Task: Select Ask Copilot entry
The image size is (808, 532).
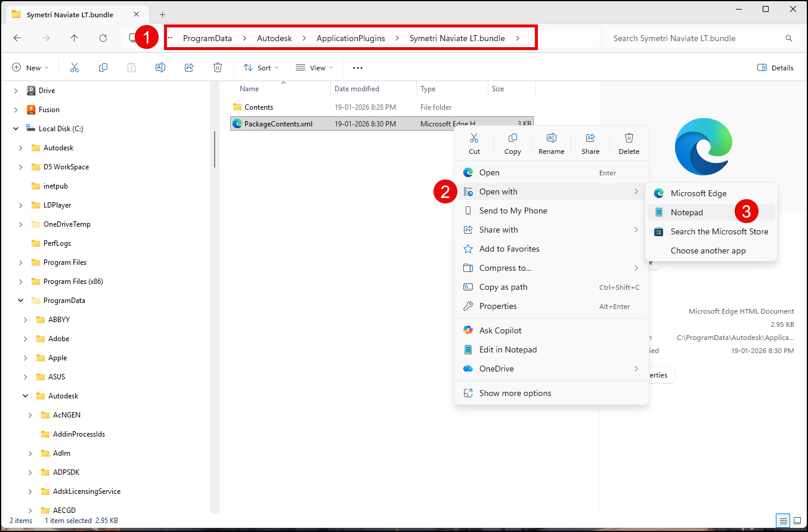Action: (x=551, y=330)
